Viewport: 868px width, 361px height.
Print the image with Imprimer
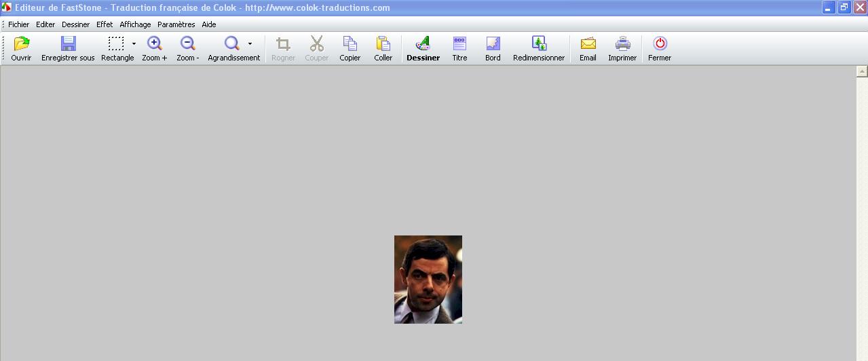tap(622, 45)
